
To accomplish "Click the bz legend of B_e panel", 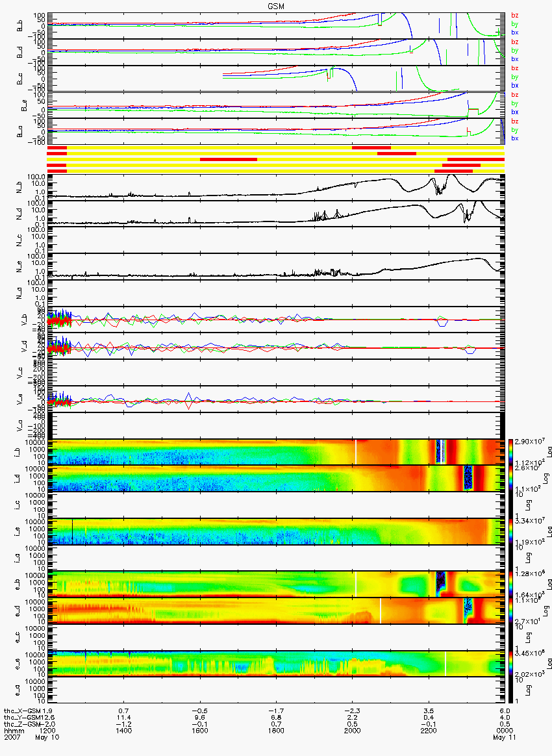I will tap(514, 95).
